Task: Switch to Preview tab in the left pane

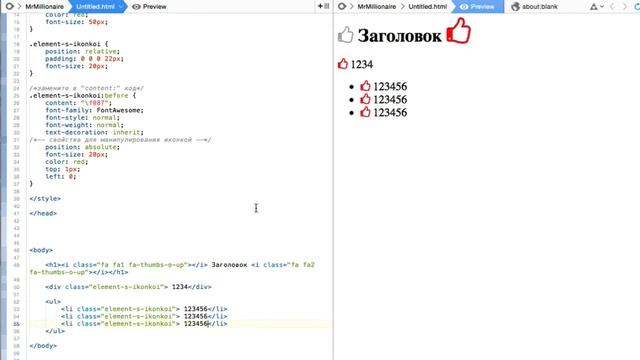Action: (149, 7)
